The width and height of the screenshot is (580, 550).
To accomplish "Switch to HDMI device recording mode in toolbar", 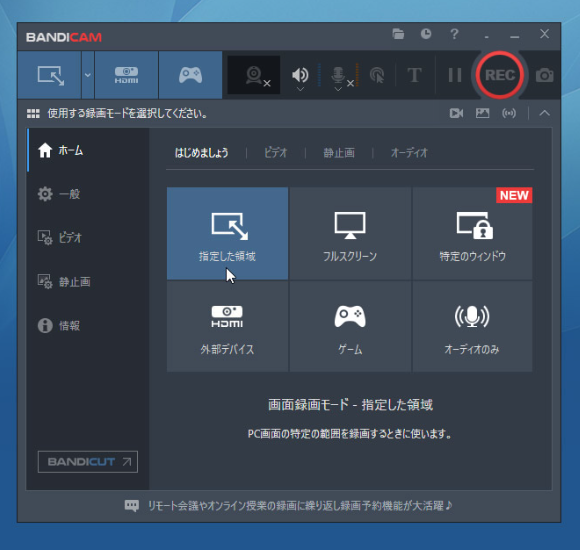I will pos(127,75).
